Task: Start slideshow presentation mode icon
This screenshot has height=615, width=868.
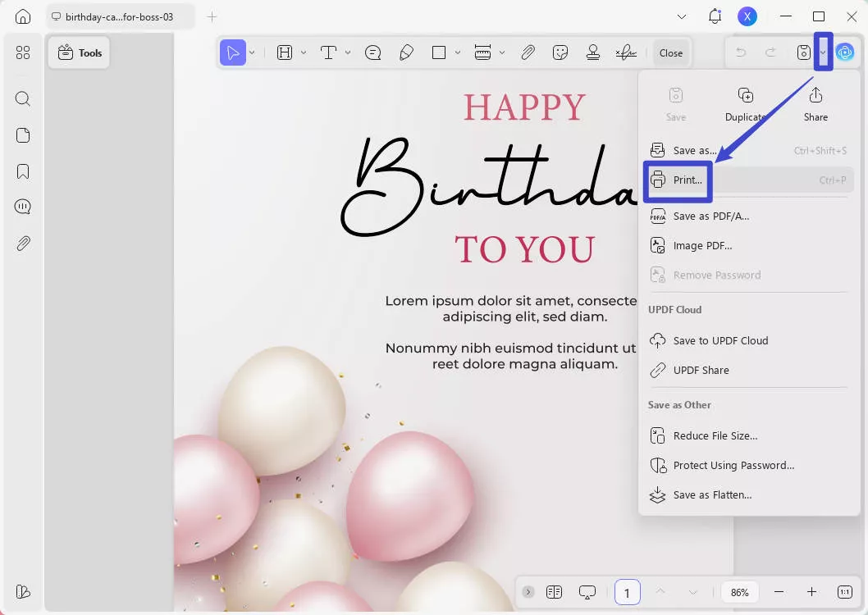Action: coord(587,592)
